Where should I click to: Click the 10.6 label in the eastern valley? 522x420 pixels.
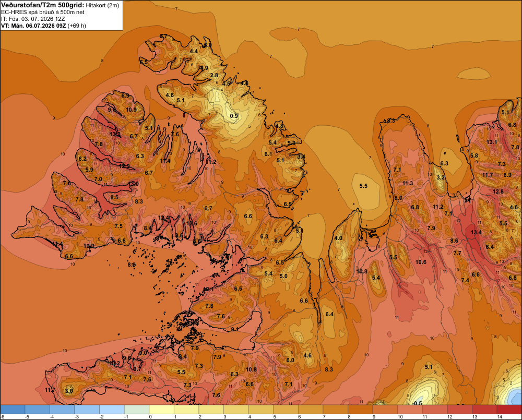click(x=421, y=262)
